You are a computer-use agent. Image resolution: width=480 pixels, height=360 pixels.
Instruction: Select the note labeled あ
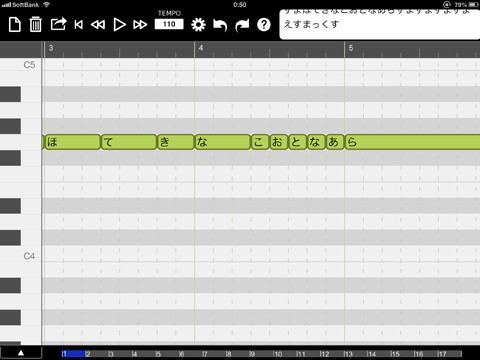point(335,142)
